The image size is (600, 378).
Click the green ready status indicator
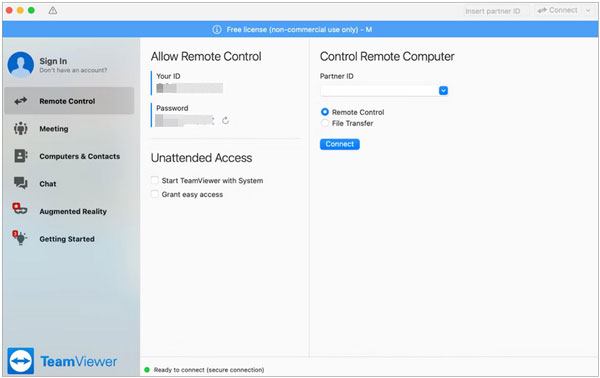pos(147,370)
